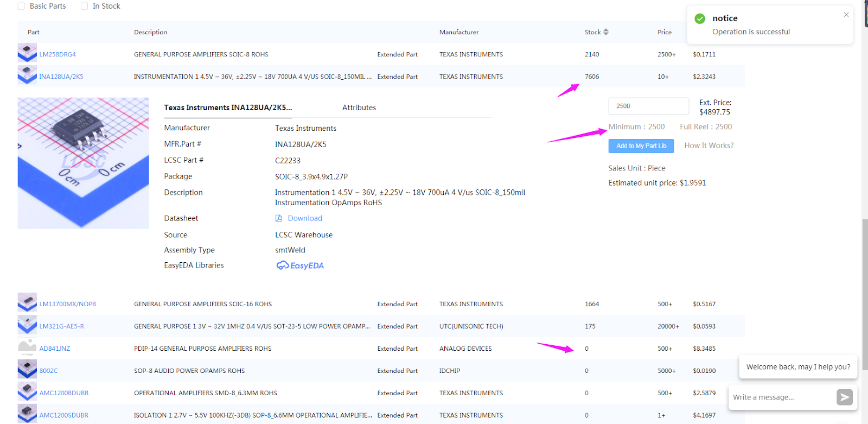Open the EasyEDA library logo link
Viewport: 868px width, 424px height.
pyautogui.click(x=300, y=265)
